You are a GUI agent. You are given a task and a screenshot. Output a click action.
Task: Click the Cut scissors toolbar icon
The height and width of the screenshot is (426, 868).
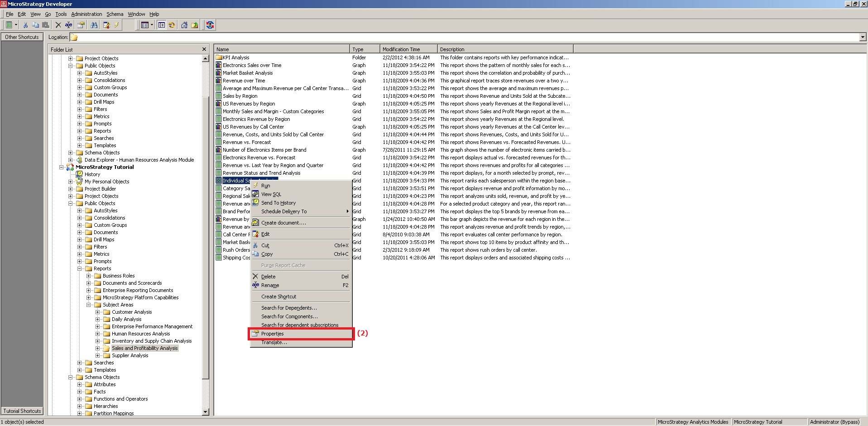[x=25, y=25]
